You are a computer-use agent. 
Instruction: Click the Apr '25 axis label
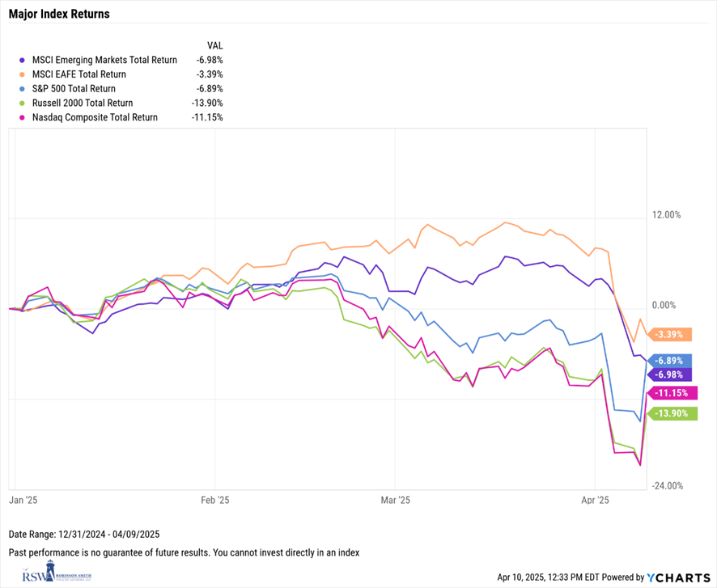595,501
